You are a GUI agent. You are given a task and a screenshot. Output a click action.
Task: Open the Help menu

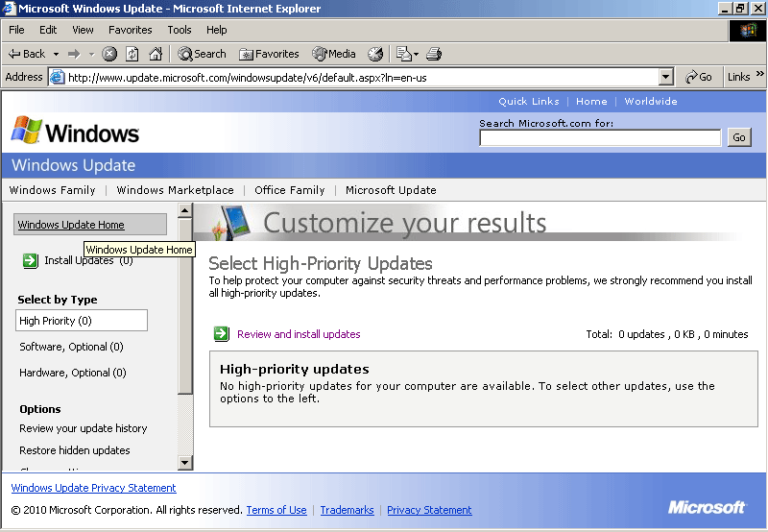click(217, 30)
